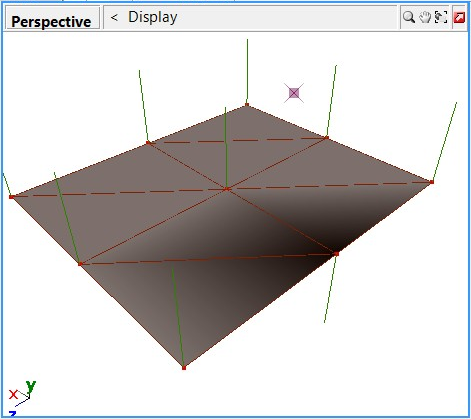Select the center vertex of the mesh
Viewport: 471px width, 419px height.
[227, 189]
